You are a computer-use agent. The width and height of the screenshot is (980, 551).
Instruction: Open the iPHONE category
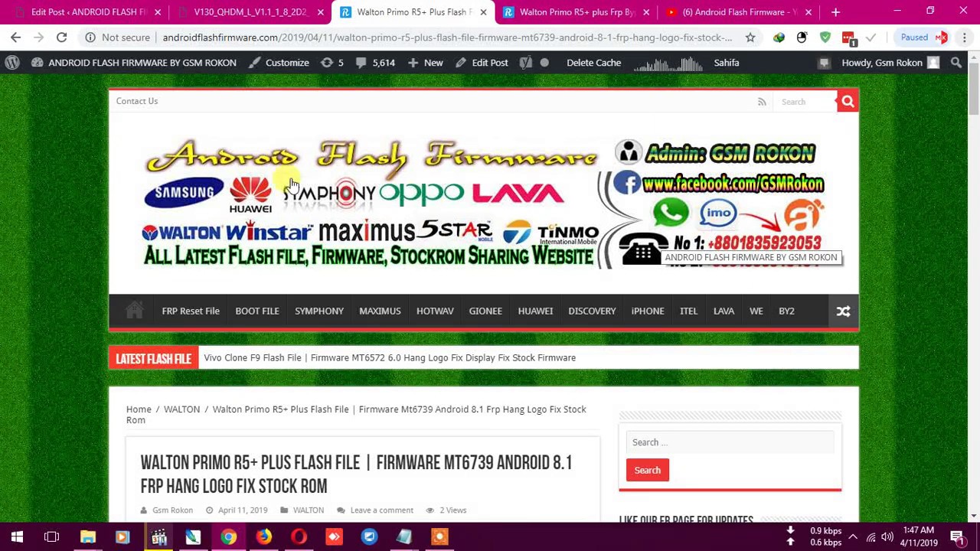click(x=648, y=311)
